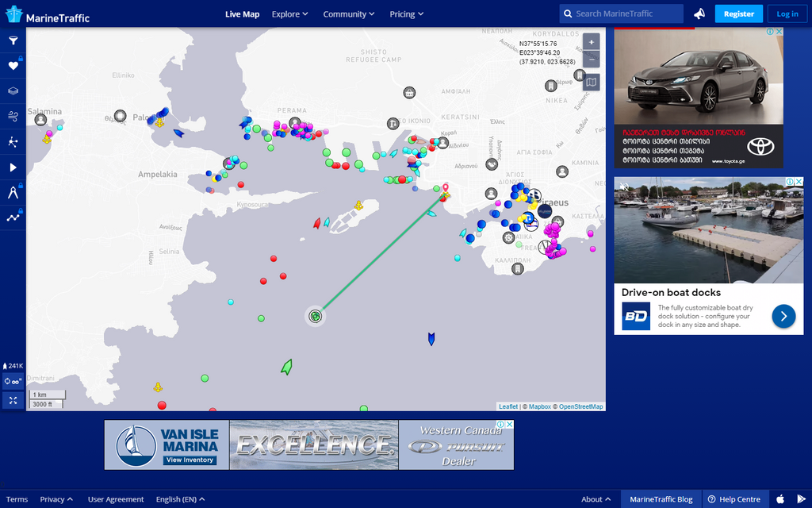Start the playback play icon in sidebar
Viewport: 812px width, 508px height.
(13, 167)
